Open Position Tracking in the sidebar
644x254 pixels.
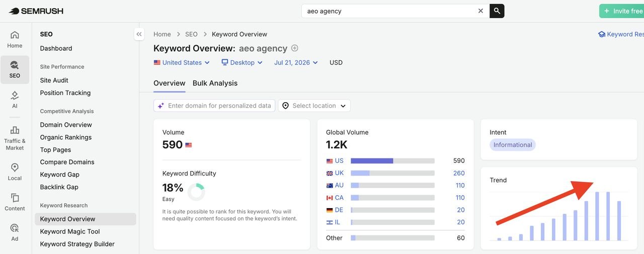65,93
